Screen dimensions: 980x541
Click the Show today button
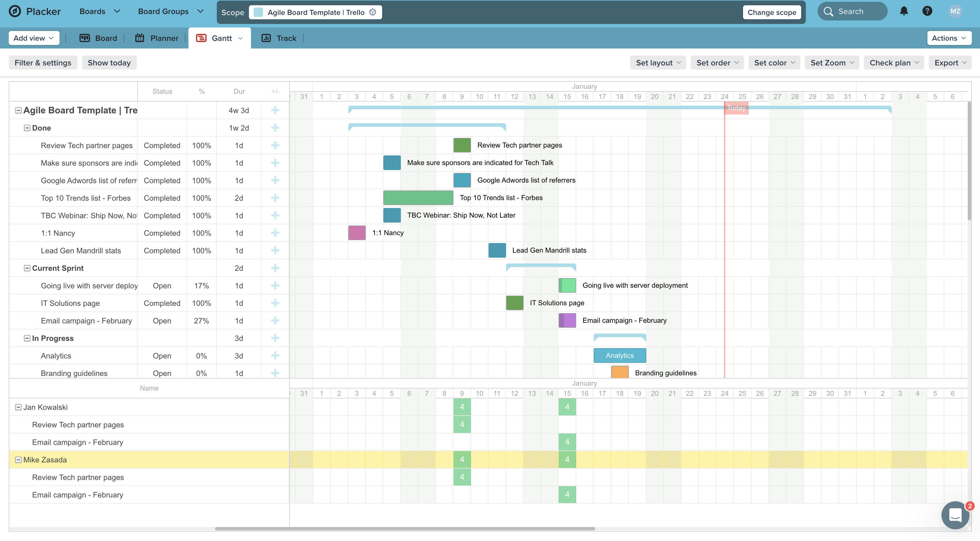pos(109,63)
